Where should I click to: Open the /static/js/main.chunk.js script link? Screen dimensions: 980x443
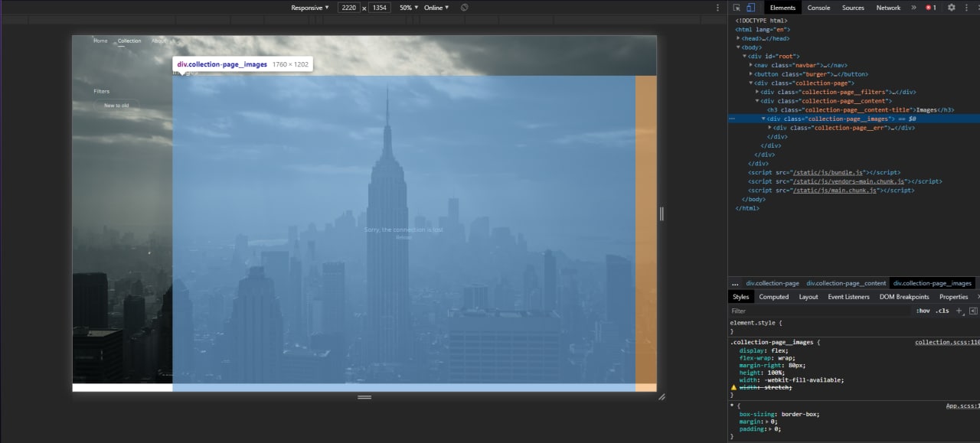(x=834, y=191)
